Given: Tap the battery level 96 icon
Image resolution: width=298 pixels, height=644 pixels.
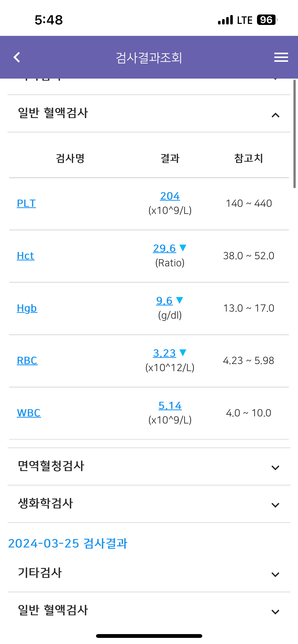Looking at the screenshot, I should 267,20.
